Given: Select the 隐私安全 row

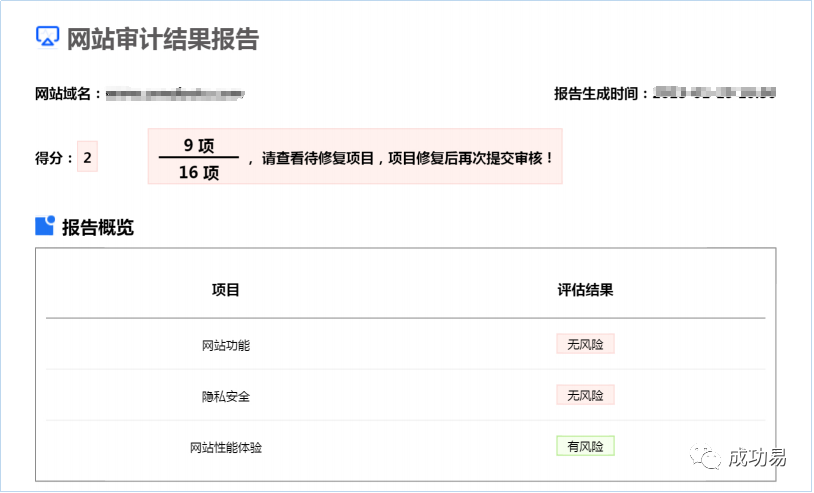Looking at the screenshot, I should click(x=405, y=395).
